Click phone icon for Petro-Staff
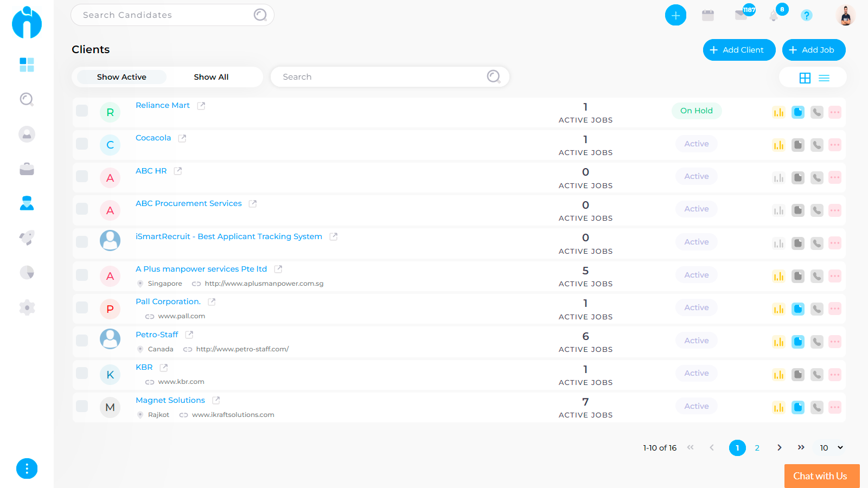The height and width of the screenshot is (488, 868). [x=817, y=342]
